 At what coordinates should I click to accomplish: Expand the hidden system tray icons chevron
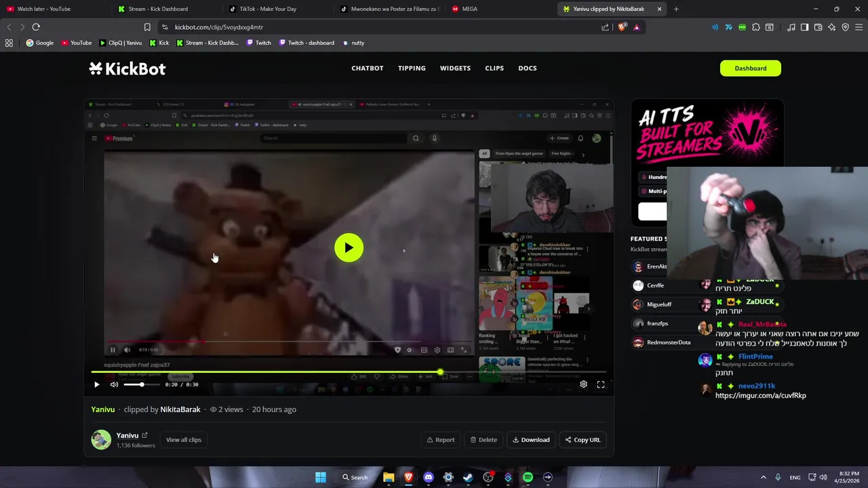(763, 477)
